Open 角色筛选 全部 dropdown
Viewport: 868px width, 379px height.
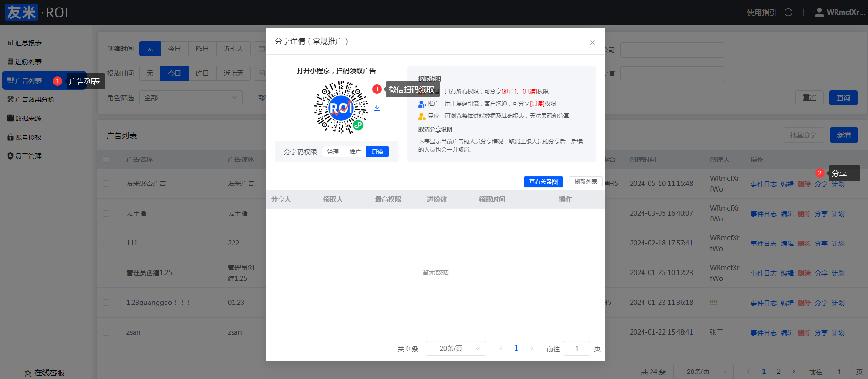tap(191, 98)
